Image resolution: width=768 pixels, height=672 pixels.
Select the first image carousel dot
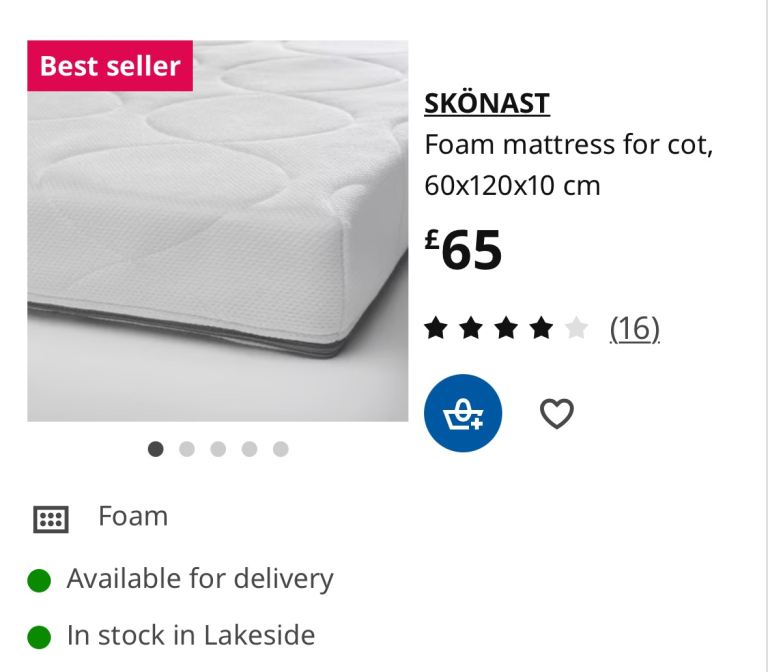pyautogui.click(x=156, y=449)
